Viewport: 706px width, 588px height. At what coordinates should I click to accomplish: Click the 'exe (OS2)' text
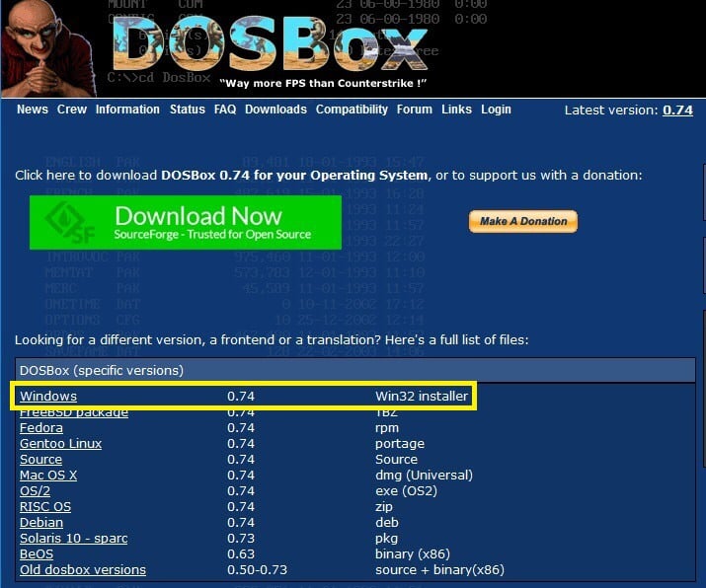406,491
